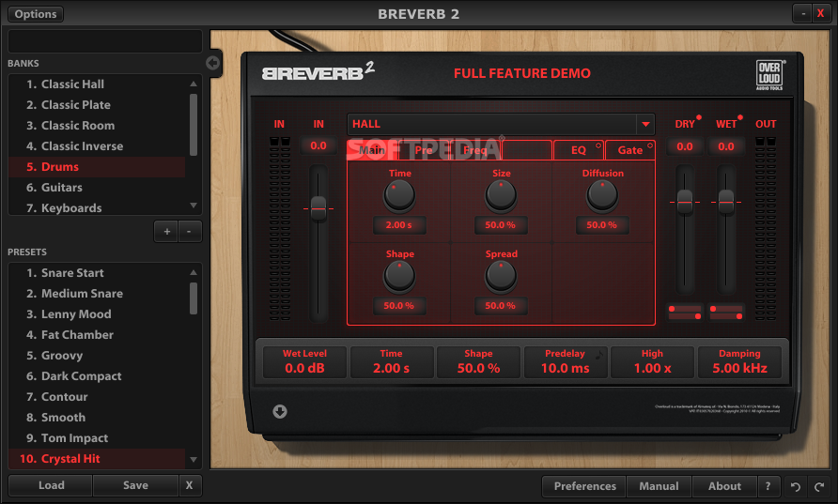The height and width of the screenshot is (504, 838).
Task: Click the Load button
Action: 52,485
